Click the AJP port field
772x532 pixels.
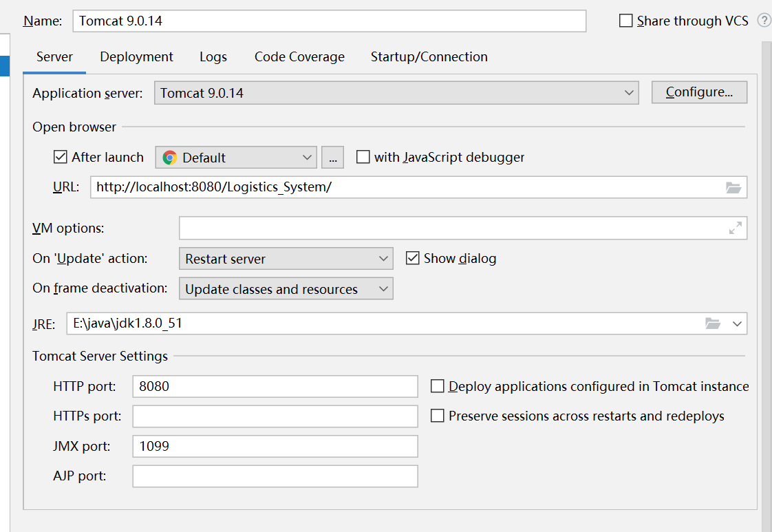[x=275, y=476]
